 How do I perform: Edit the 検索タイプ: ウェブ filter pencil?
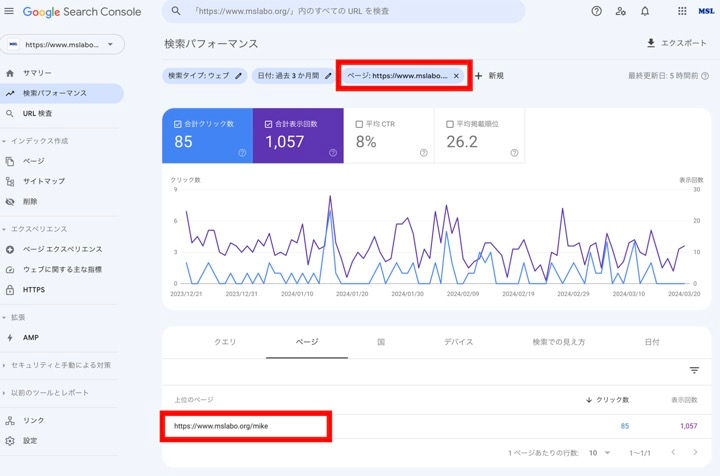click(238, 76)
